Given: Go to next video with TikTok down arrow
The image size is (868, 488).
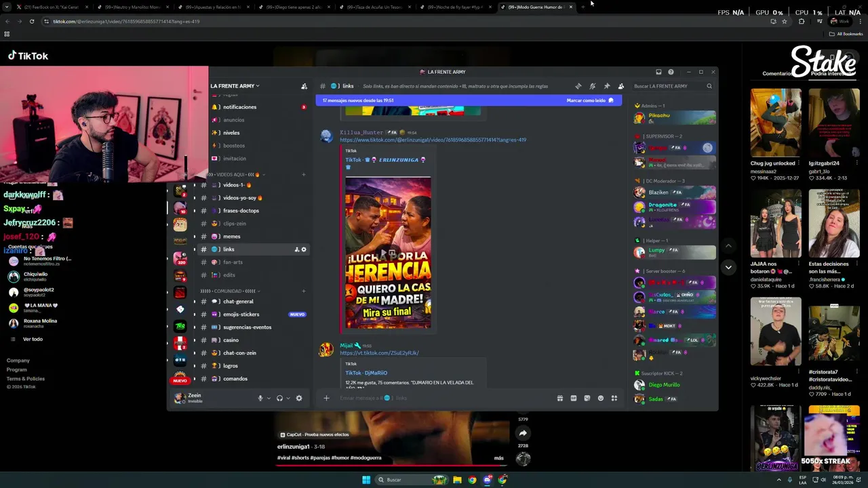Looking at the screenshot, I should pos(728,267).
